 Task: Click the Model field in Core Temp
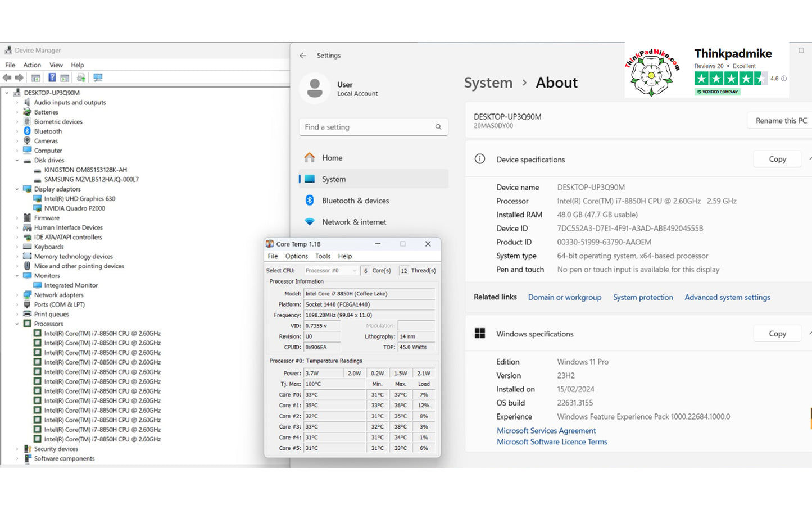coord(369,294)
